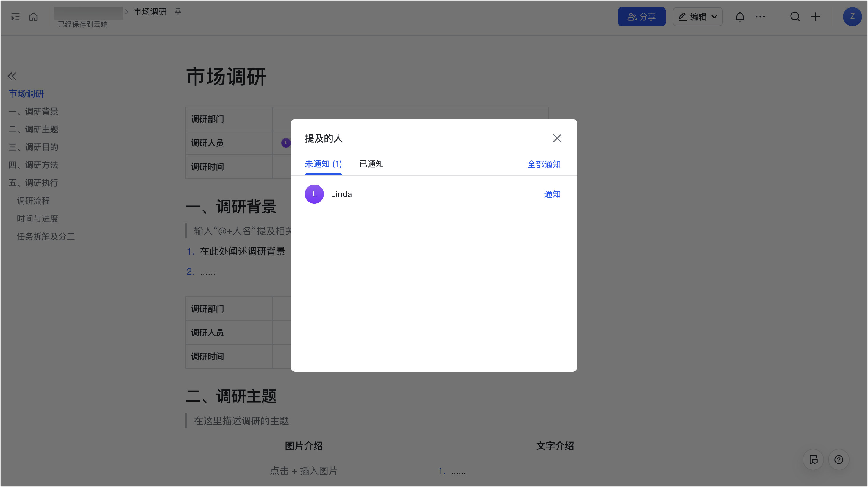868x487 pixels.
Task: Select the name Linda in the list
Action: pos(341,194)
